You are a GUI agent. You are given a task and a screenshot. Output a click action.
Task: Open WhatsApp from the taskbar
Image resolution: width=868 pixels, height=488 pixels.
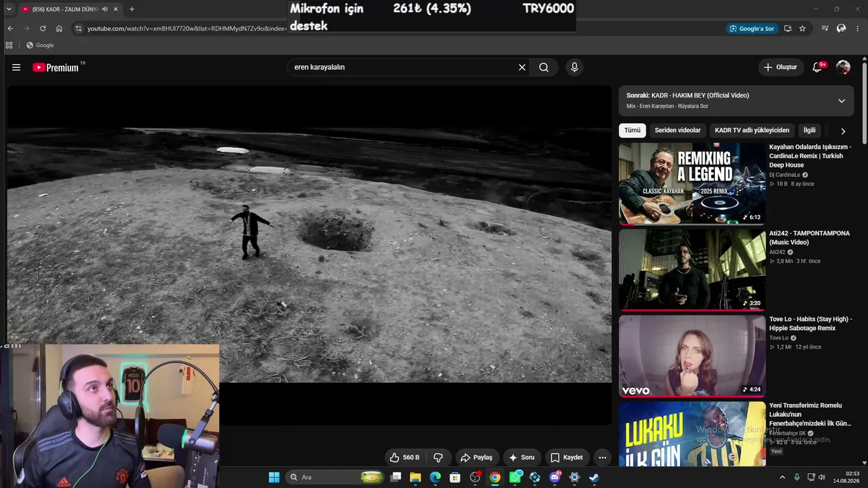(515, 477)
